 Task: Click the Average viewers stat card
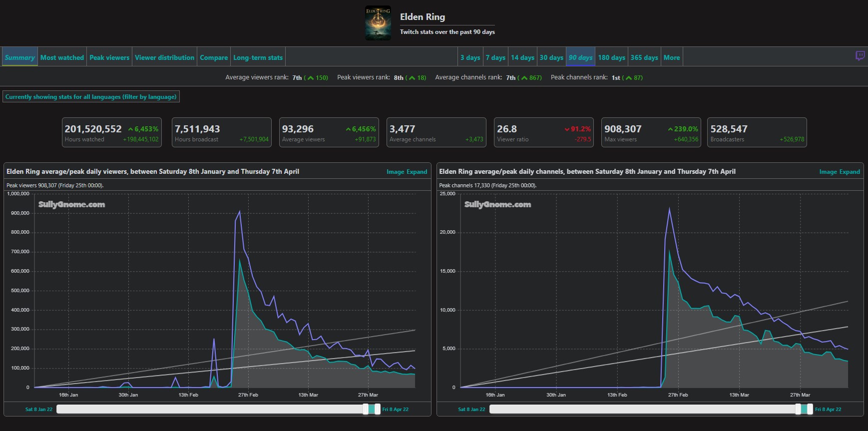(329, 132)
